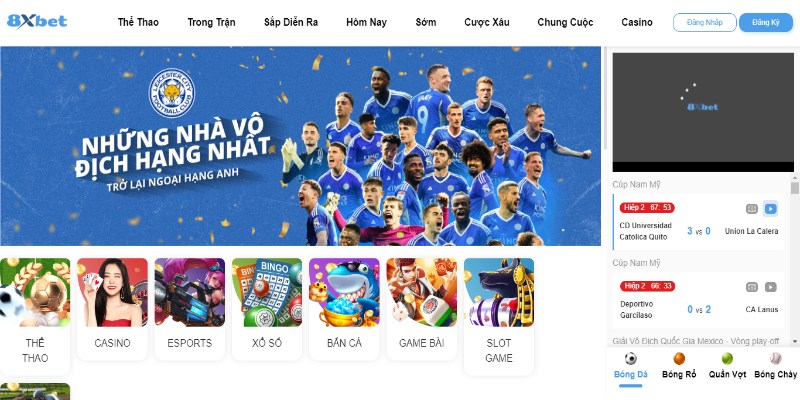Open the Trong Trận menu item
The image size is (800, 400).
pyautogui.click(x=211, y=22)
